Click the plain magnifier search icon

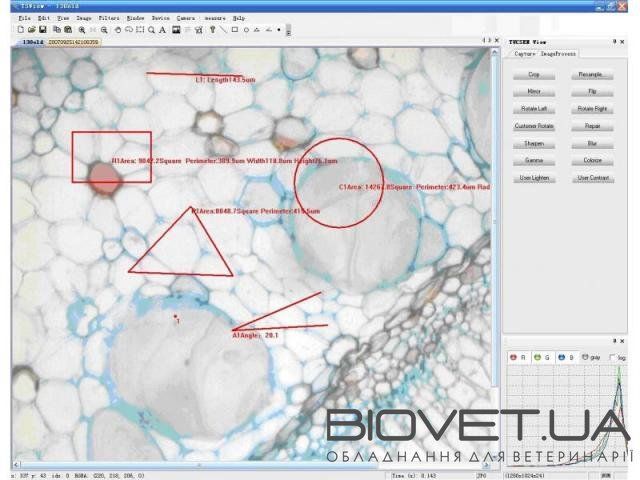pyautogui.click(x=151, y=30)
